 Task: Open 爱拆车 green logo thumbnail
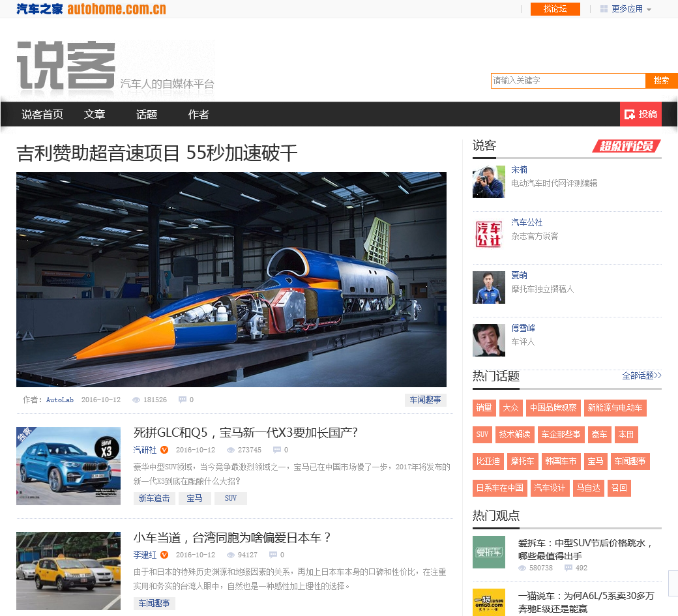point(488,552)
